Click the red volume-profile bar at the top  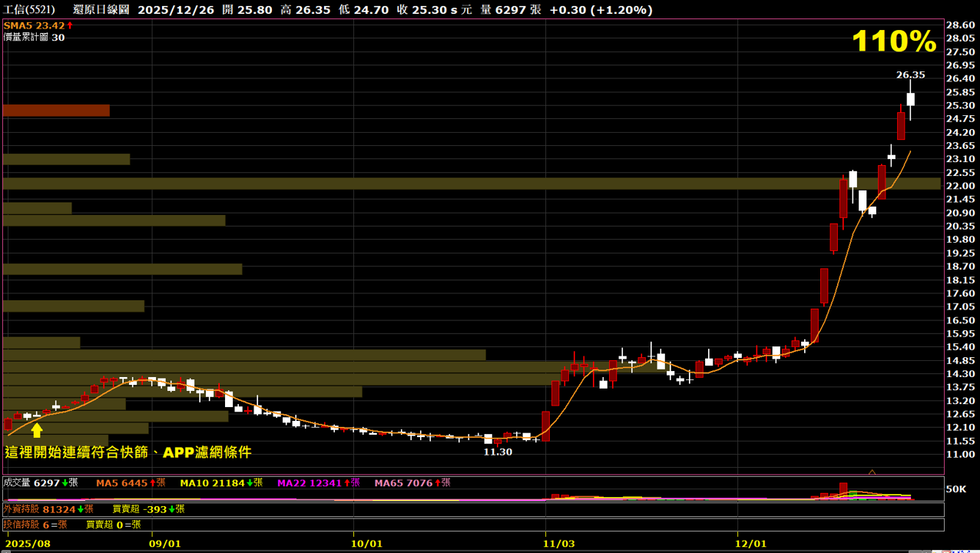point(56,111)
